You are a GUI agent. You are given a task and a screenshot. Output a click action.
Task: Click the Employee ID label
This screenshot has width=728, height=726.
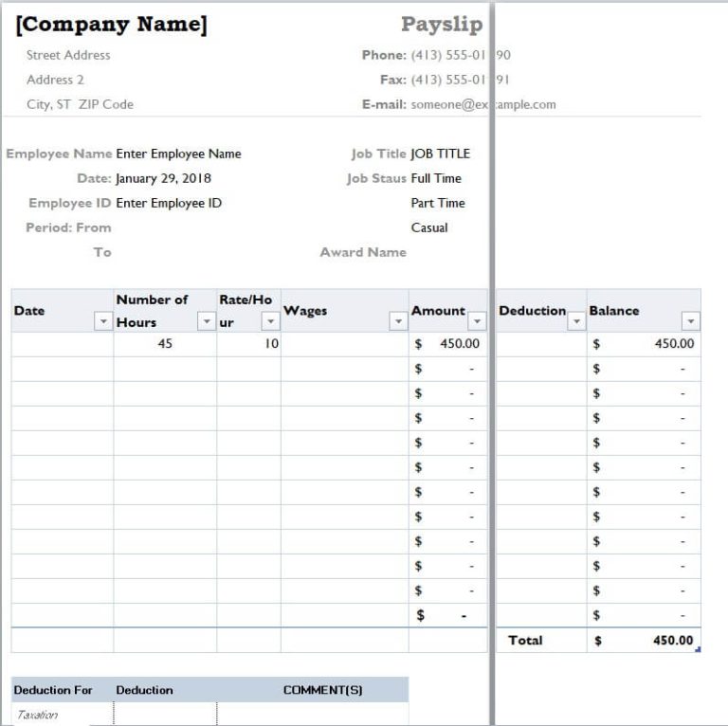[x=69, y=203]
